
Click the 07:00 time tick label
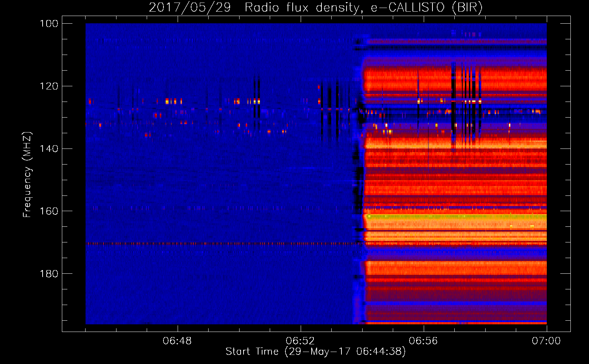[x=546, y=341]
